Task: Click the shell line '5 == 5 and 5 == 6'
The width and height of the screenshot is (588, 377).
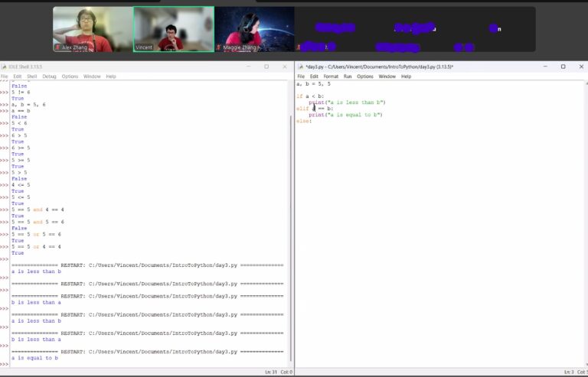Action: 38,222
